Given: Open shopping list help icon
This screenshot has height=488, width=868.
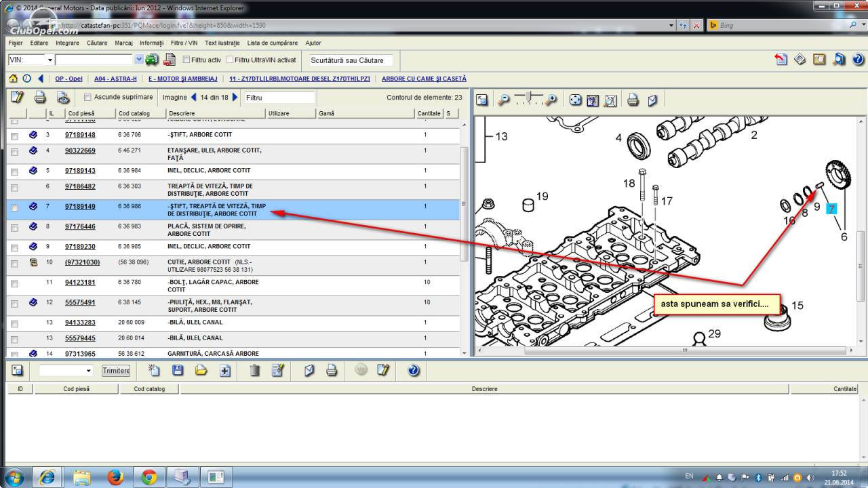Looking at the screenshot, I should pyautogui.click(x=414, y=370).
